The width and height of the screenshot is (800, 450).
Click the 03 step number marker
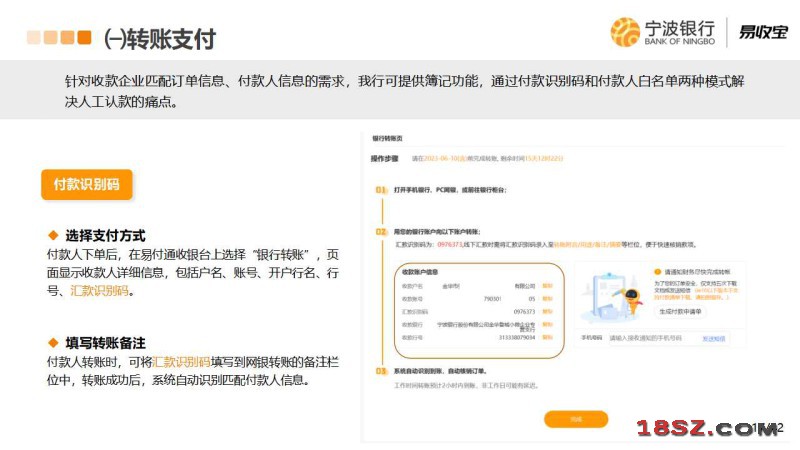coord(381,370)
